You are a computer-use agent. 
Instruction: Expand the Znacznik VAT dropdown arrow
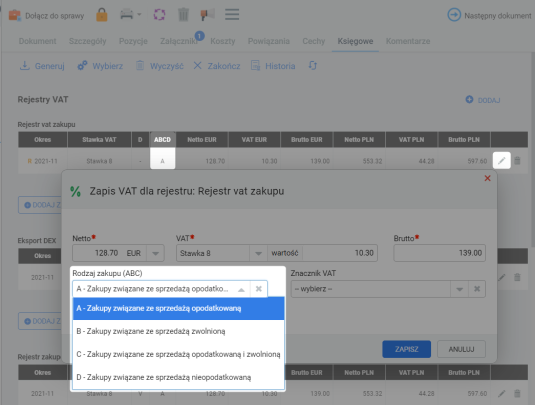[460, 289]
